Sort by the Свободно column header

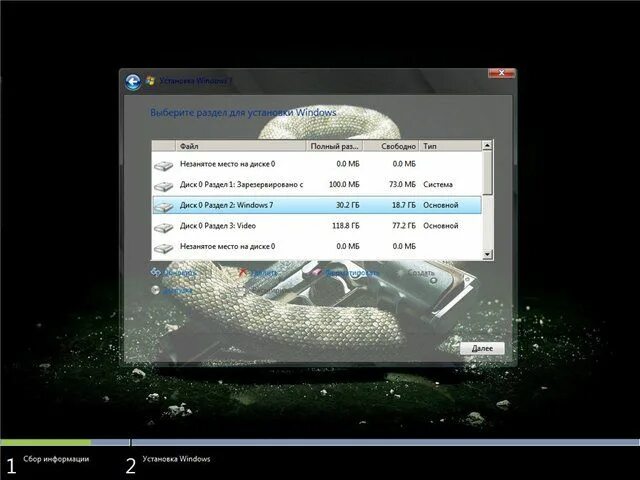(391, 146)
